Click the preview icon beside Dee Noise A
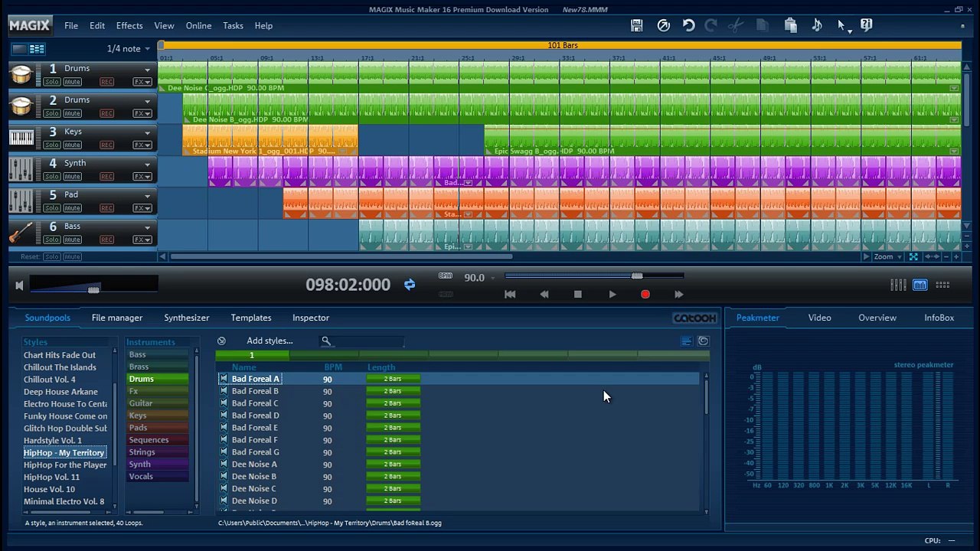Viewport: 980px width, 551px height. [x=224, y=464]
